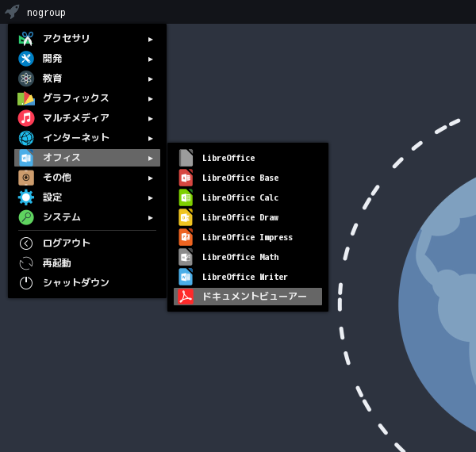
Task: Launch LibreOffice Impress
Action: point(248,237)
